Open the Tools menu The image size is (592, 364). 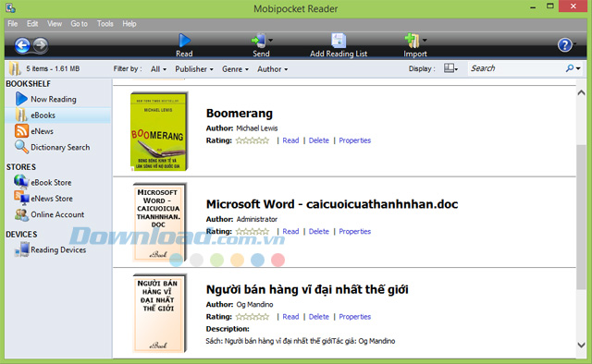point(105,23)
